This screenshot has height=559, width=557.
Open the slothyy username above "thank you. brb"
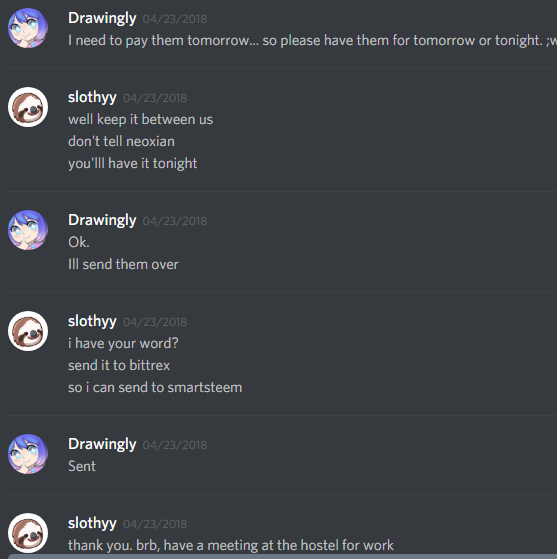(x=92, y=523)
